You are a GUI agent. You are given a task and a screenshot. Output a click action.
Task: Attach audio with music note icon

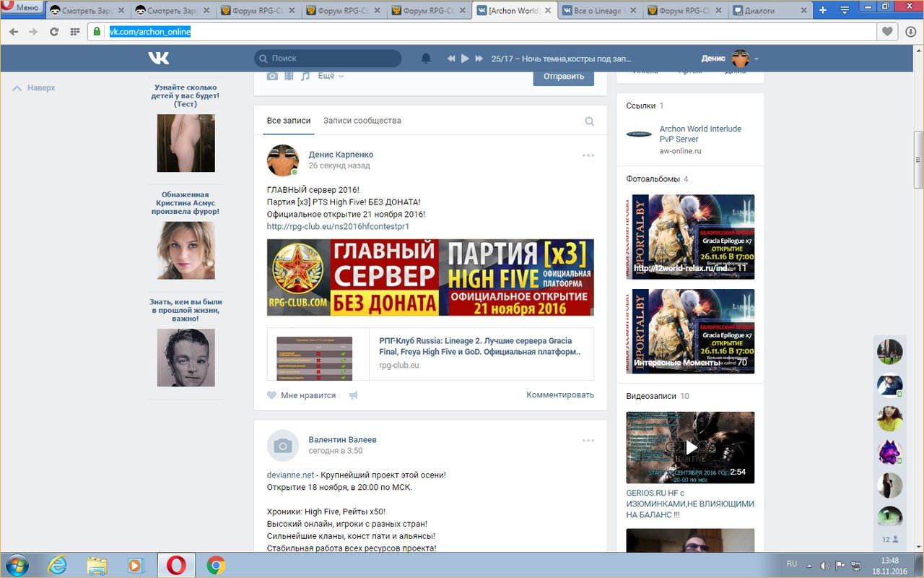tap(305, 75)
